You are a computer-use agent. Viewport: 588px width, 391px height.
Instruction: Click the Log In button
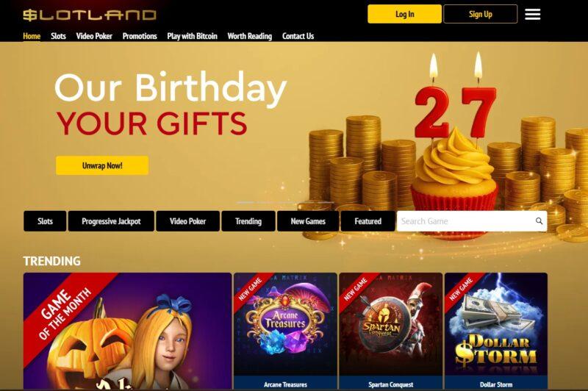coord(405,14)
